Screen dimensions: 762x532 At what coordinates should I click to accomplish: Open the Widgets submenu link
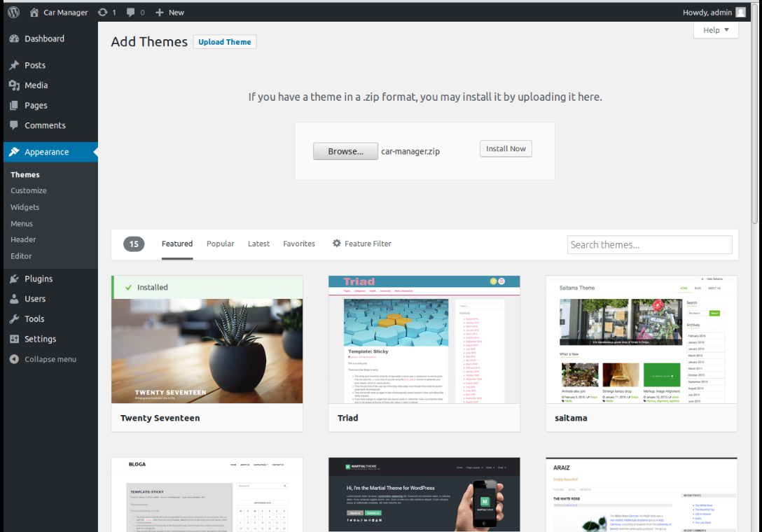pyautogui.click(x=25, y=207)
